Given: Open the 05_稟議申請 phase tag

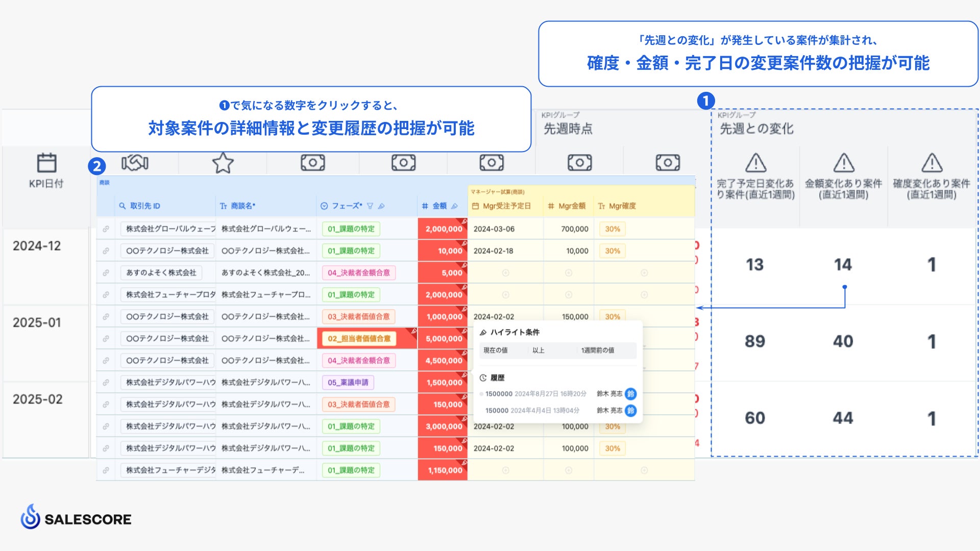Looking at the screenshot, I should coord(348,383).
